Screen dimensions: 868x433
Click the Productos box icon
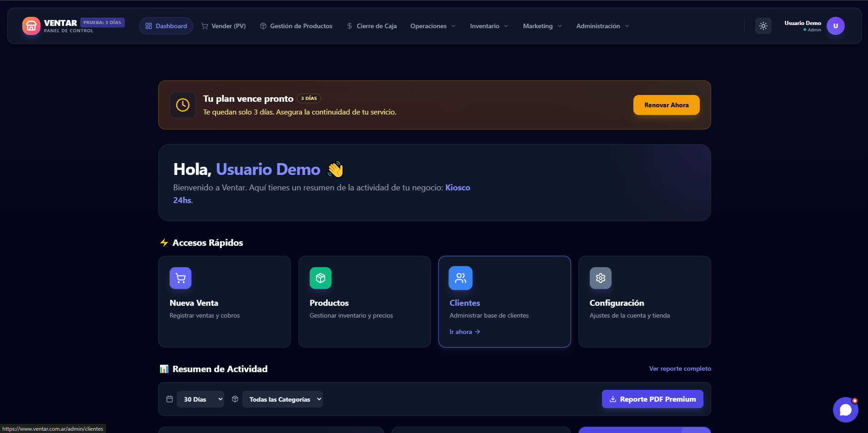[x=321, y=278]
